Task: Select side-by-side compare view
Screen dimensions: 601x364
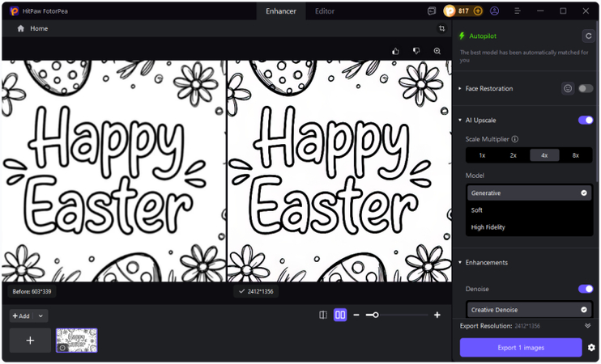Action: 340,315
